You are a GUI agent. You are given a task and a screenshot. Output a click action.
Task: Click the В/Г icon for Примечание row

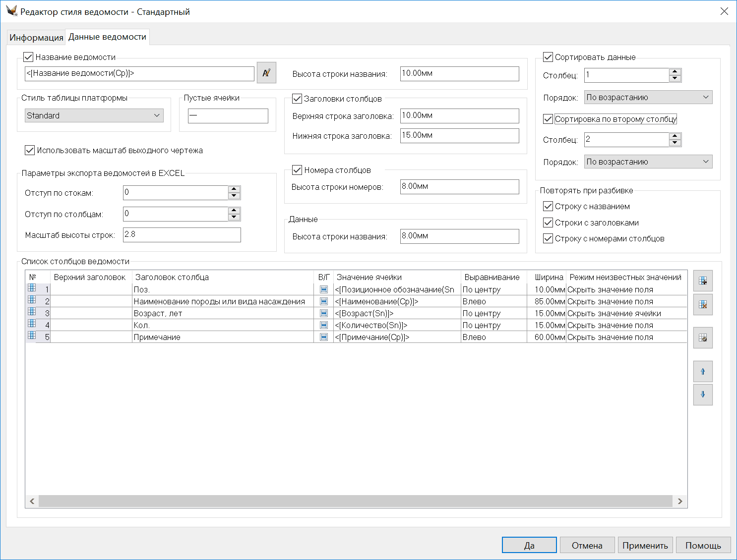(324, 337)
